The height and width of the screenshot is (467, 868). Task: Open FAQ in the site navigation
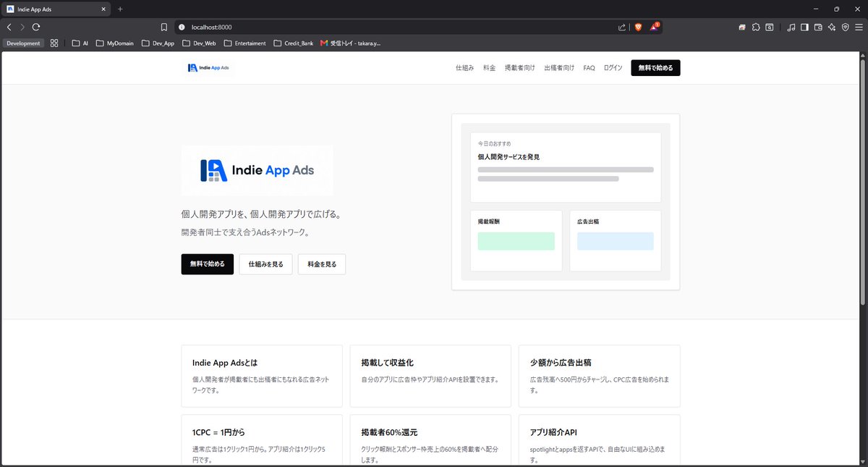(589, 67)
